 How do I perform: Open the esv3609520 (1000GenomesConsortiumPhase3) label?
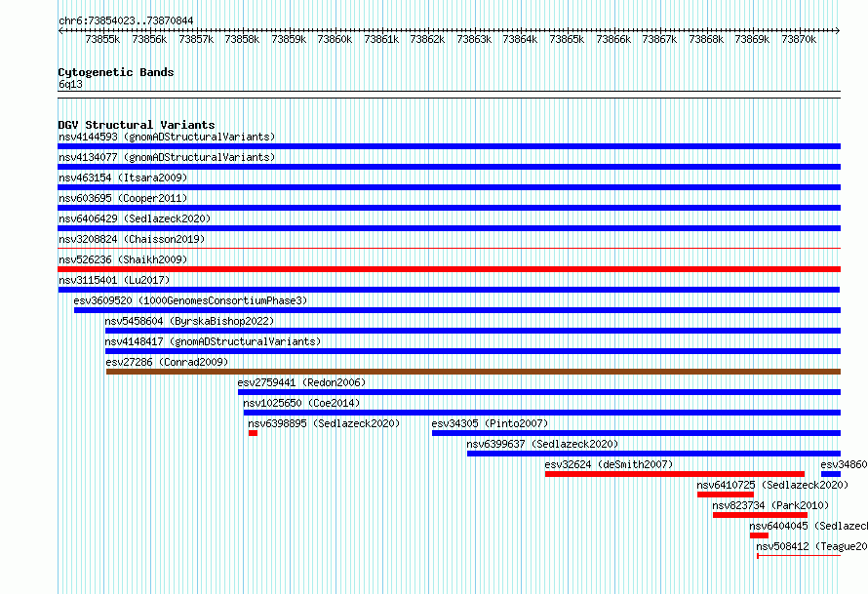(190, 300)
